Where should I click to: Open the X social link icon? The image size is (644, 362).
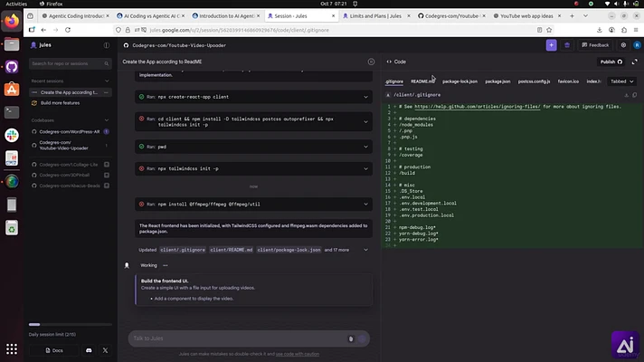(x=105, y=350)
